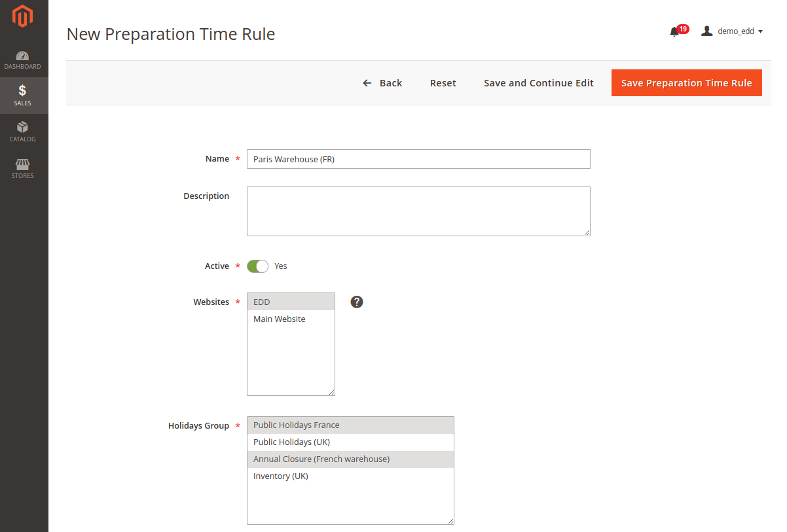Viewport: 787px width, 532px height.
Task: Select Annual Closure (French warehouse) option
Action: pyautogui.click(x=350, y=459)
